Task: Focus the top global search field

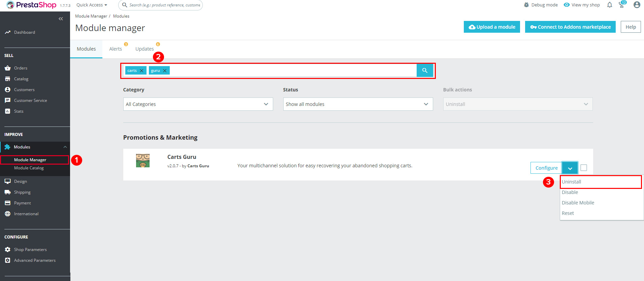Action: 160,5
